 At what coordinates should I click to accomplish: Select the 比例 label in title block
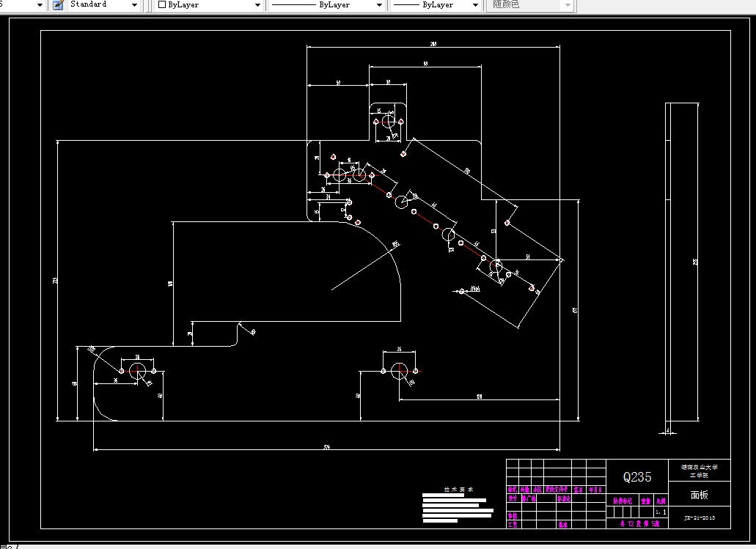tap(661, 501)
